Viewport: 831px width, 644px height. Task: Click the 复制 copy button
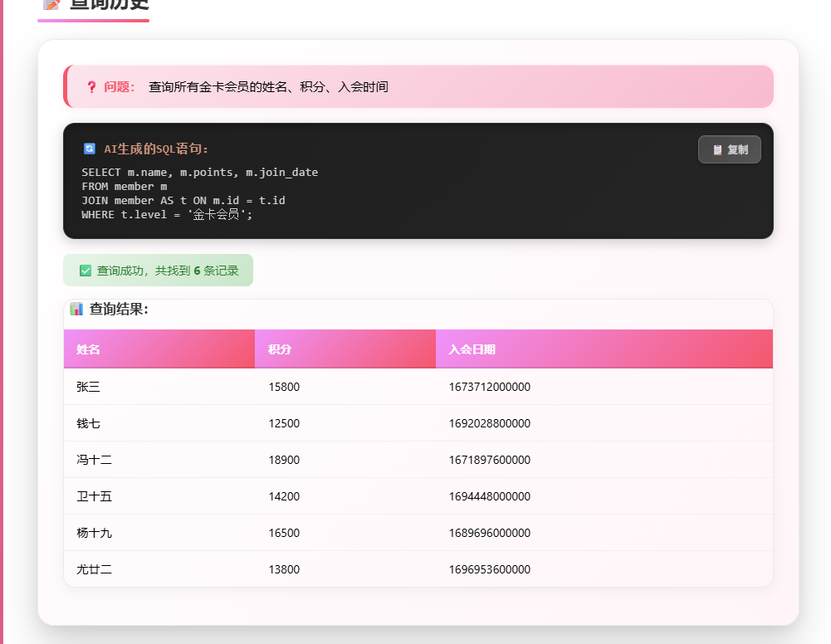coord(729,149)
